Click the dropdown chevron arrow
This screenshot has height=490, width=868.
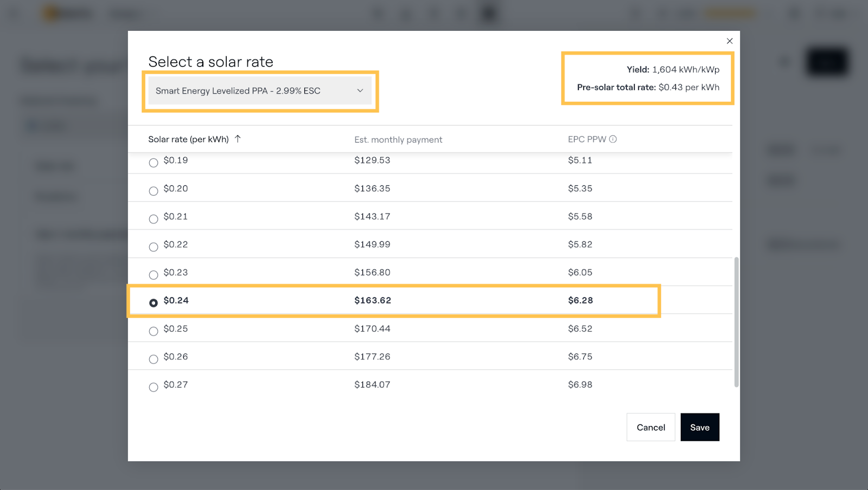coord(360,91)
